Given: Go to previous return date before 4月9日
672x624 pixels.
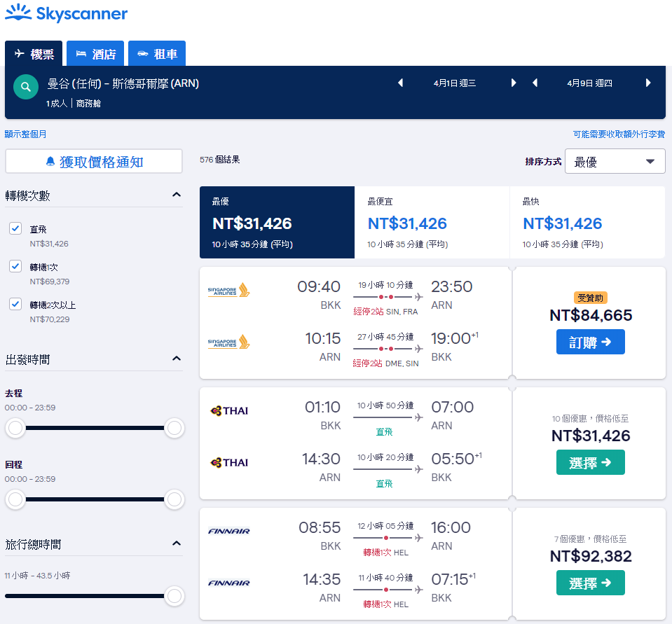Looking at the screenshot, I should pos(535,83).
